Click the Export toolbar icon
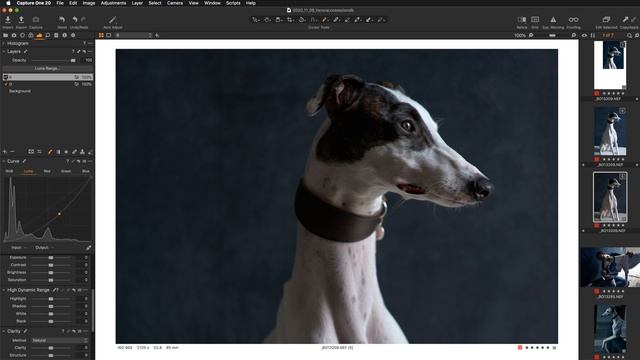640x360 pixels. tap(21, 20)
